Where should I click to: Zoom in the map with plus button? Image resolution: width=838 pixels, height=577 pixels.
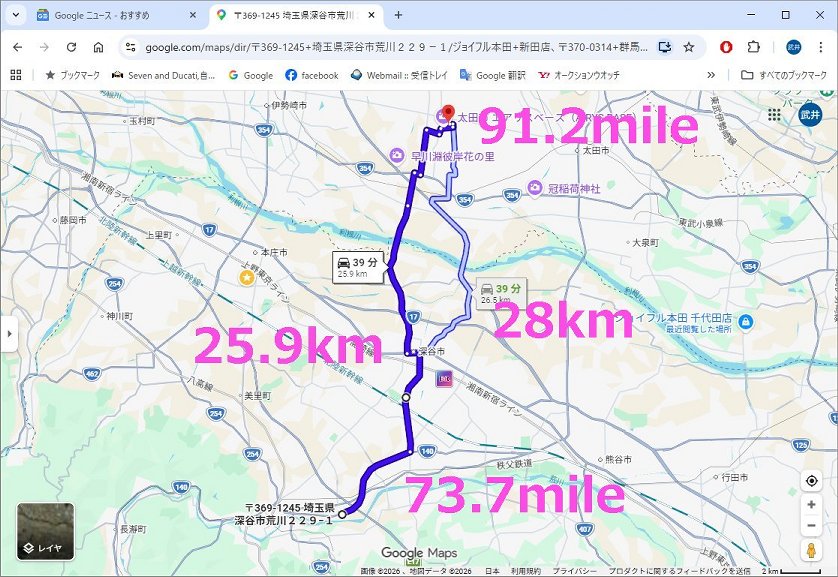coord(811,506)
